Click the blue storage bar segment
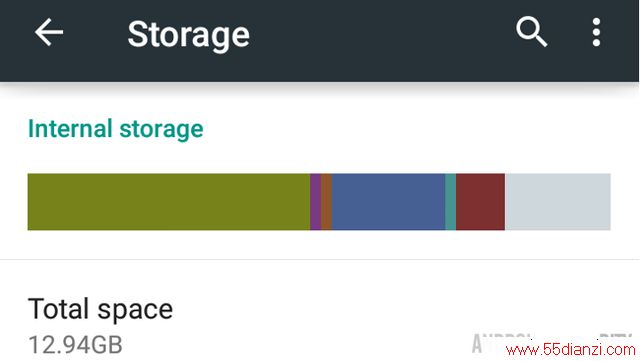The width and height of the screenshot is (640, 361). pyautogui.click(x=388, y=202)
